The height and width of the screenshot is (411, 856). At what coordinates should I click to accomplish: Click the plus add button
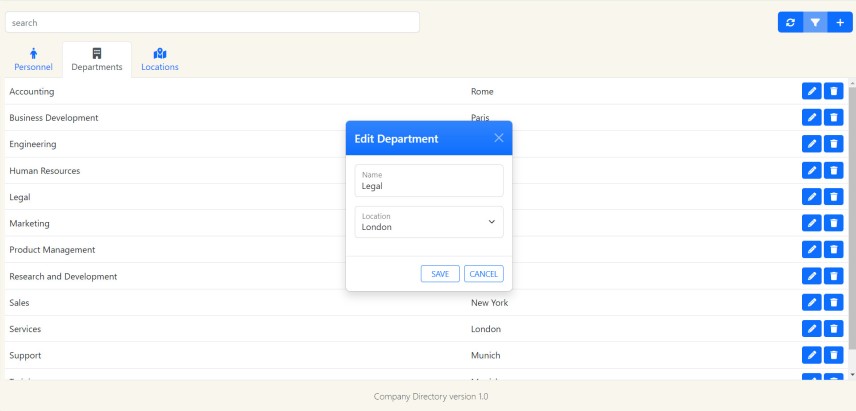(840, 22)
